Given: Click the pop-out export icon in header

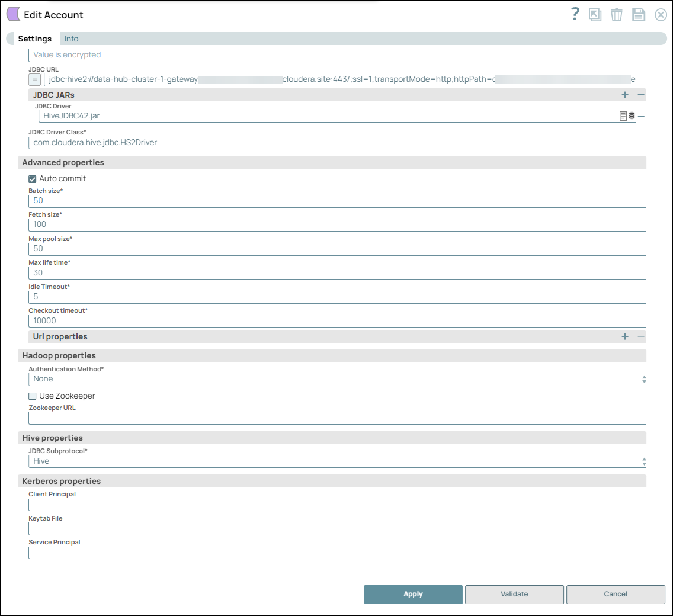Looking at the screenshot, I should point(595,15).
